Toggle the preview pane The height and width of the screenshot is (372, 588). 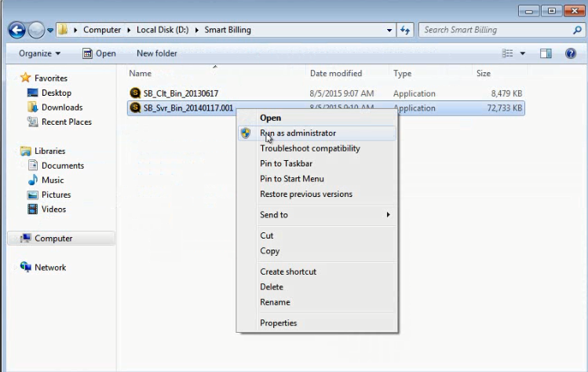pyautogui.click(x=546, y=53)
